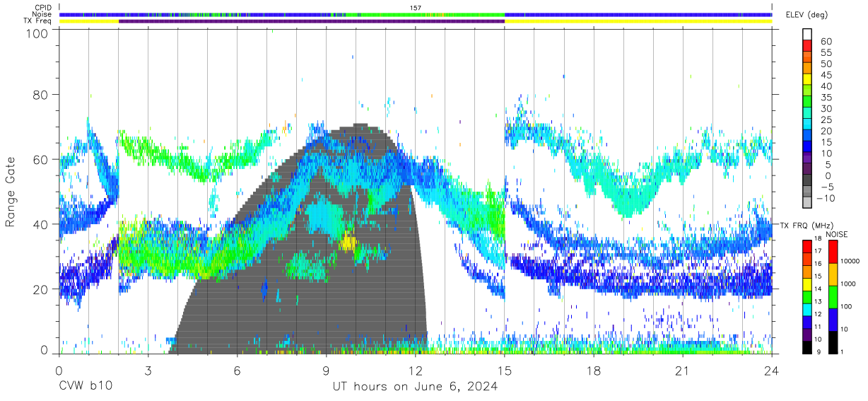Pick the cyan swatch of the TX FRQ colorbar
The image size is (868, 401).
coord(807,308)
